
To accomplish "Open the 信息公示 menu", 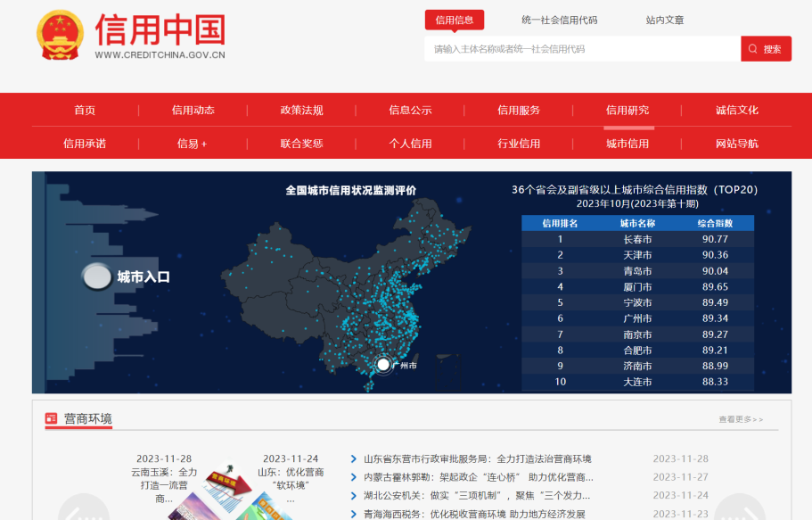I will click(x=410, y=110).
